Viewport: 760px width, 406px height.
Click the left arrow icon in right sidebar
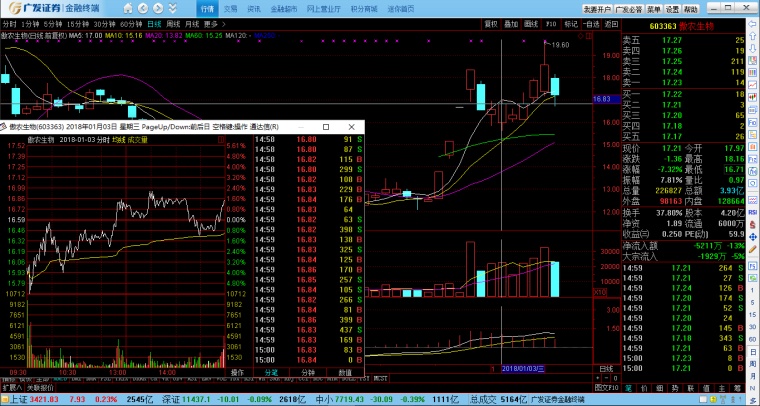click(x=753, y=24)
